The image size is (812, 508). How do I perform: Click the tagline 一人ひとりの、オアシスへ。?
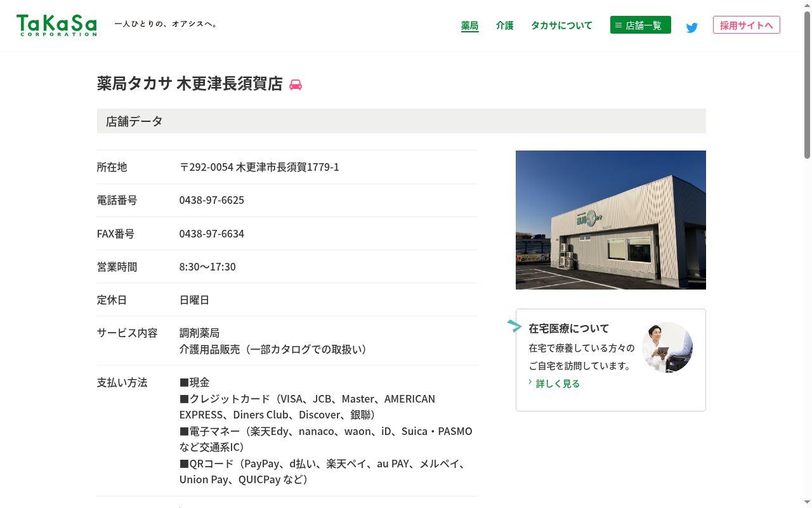pyautogui.click(x=167, y=24)
